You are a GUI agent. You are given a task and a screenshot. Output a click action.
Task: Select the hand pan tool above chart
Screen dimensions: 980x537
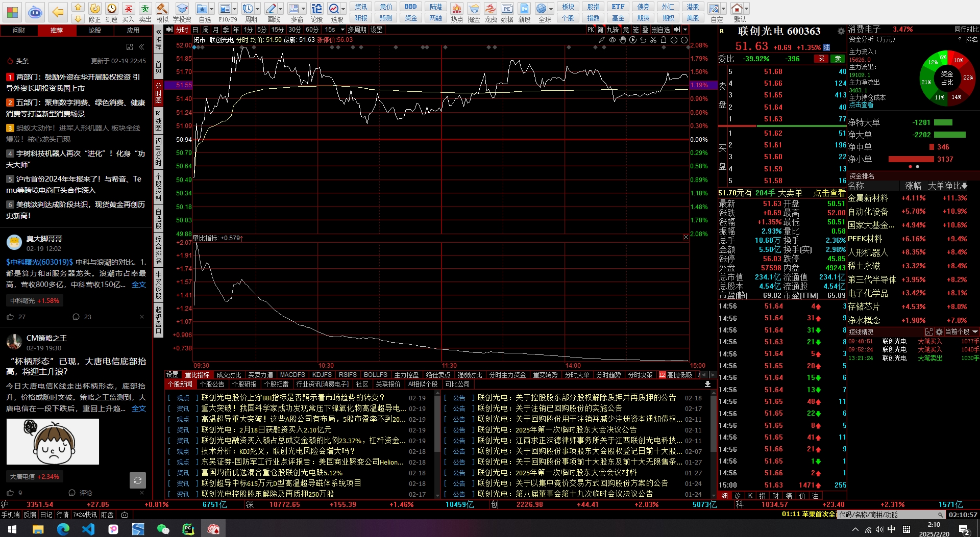pyautogui.click(x=623, y=40)
